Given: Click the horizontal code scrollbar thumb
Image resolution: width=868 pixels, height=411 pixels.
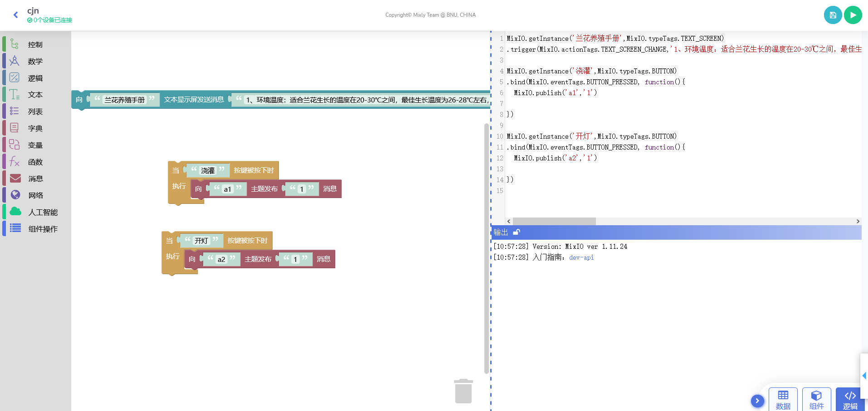Looking at the screenshot, I should pos(554,222).
